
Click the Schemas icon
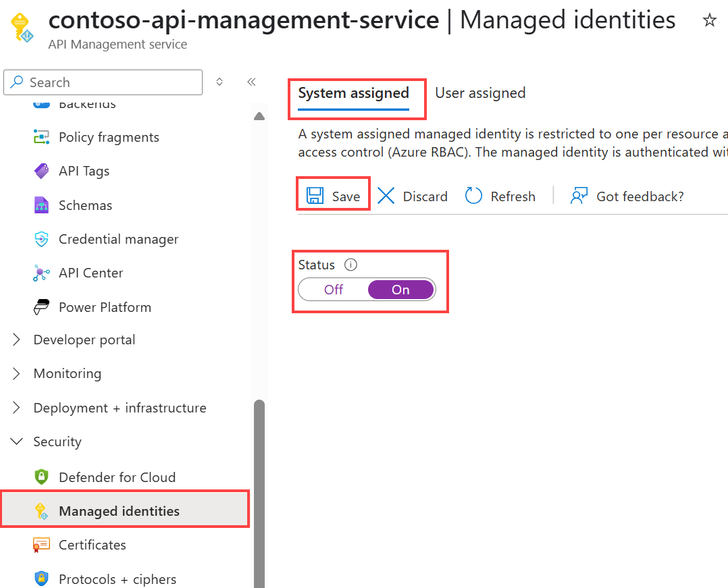41,205
